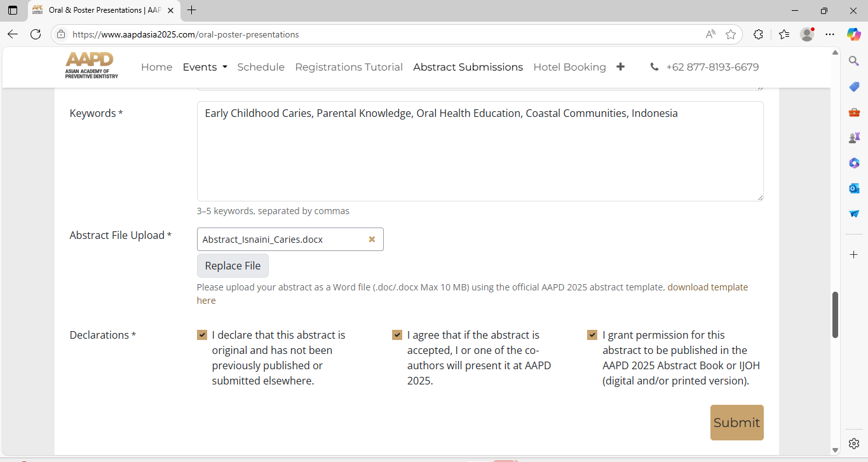Click the '3–5 keywords, separated by commas' hint
This screenshot has height=462, width=868.
pyautogui.click(x=273, y=211)
